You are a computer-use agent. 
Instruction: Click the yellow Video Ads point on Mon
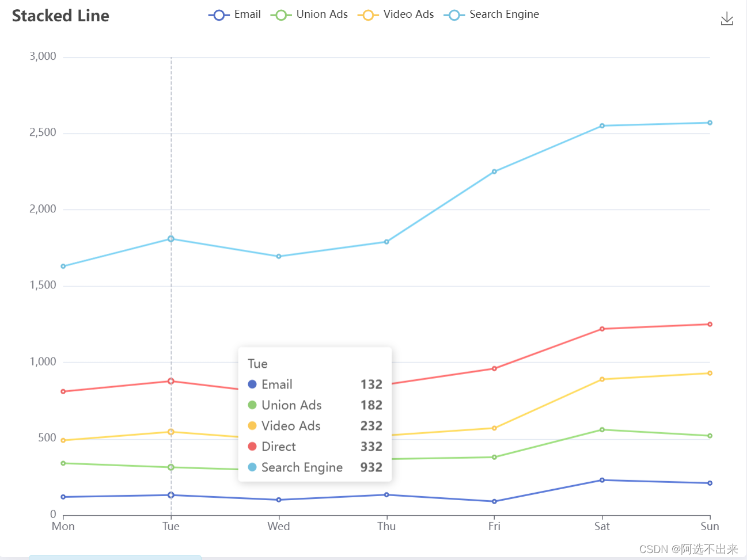pyautogui.click(x=63, y=440)
